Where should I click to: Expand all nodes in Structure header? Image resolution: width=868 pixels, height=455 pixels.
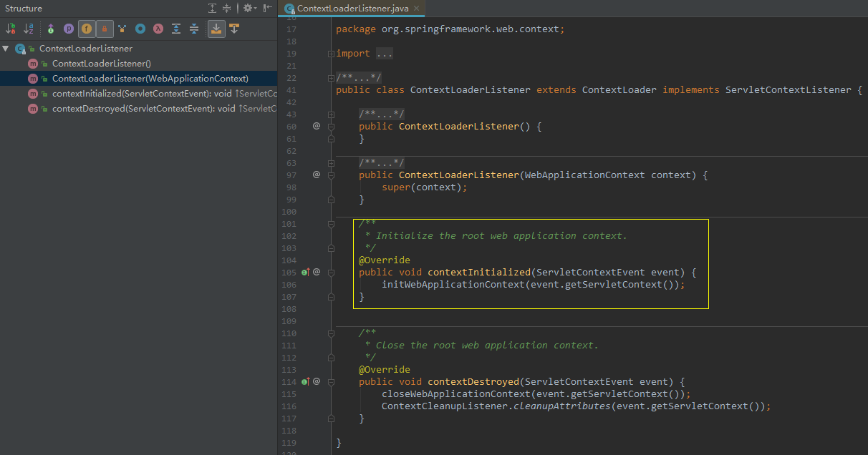tap(212, 9)
